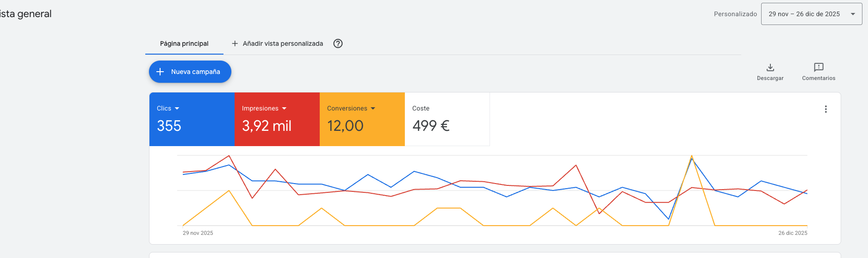This screenshot has width=868, height=258.
Task: Click the help question mark icon
Action: tap(338, 43)
